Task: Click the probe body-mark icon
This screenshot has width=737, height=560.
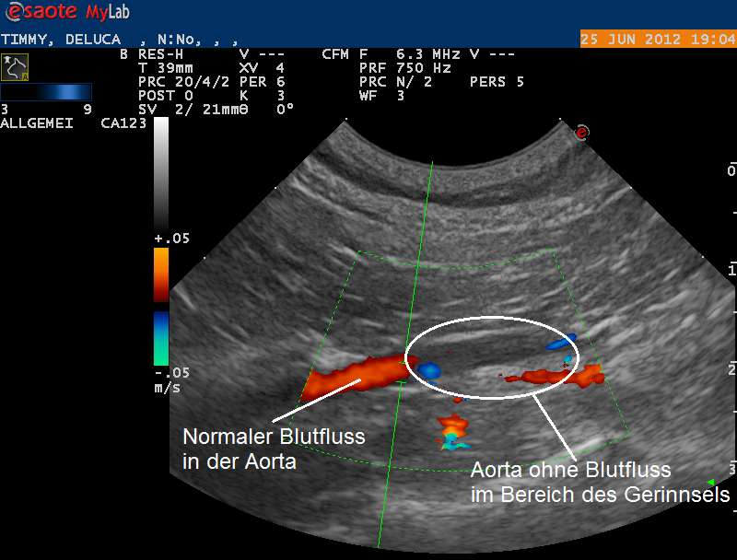Action: point(15,66)
